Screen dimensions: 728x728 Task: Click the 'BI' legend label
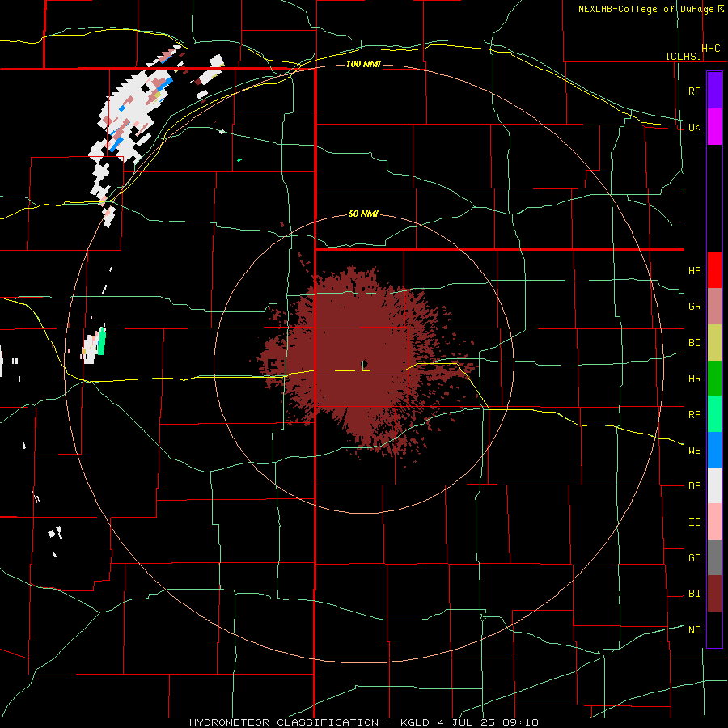coord(694,594)
